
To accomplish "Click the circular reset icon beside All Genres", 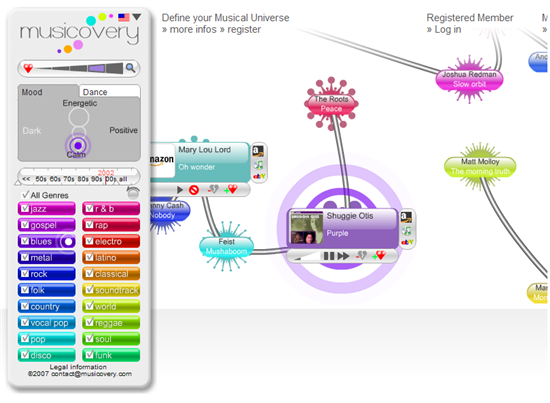I will (x=133, y=193).
